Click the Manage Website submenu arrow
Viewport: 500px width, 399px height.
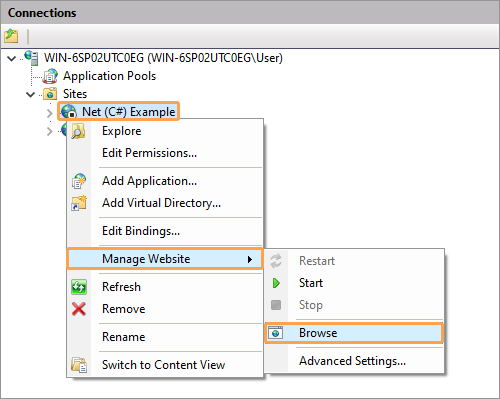click(x=250, y=259)
